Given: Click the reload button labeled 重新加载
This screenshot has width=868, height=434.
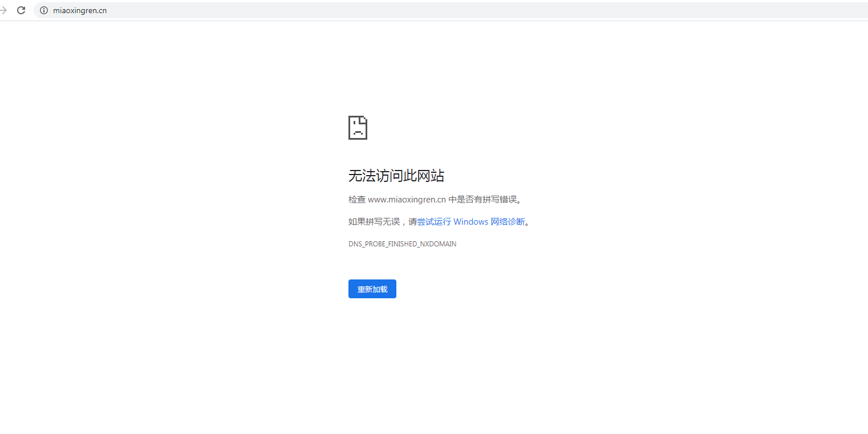Looking at the screenshot, I should point(372,289).
